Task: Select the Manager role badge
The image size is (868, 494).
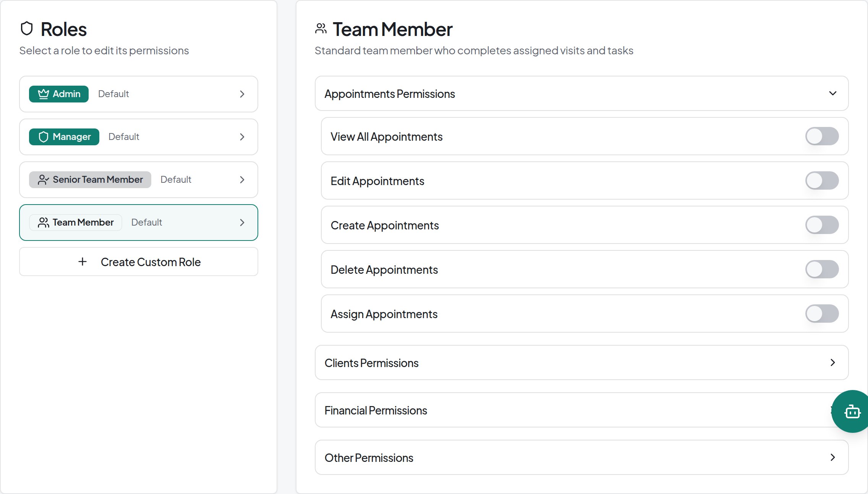Action: point(64,137)
